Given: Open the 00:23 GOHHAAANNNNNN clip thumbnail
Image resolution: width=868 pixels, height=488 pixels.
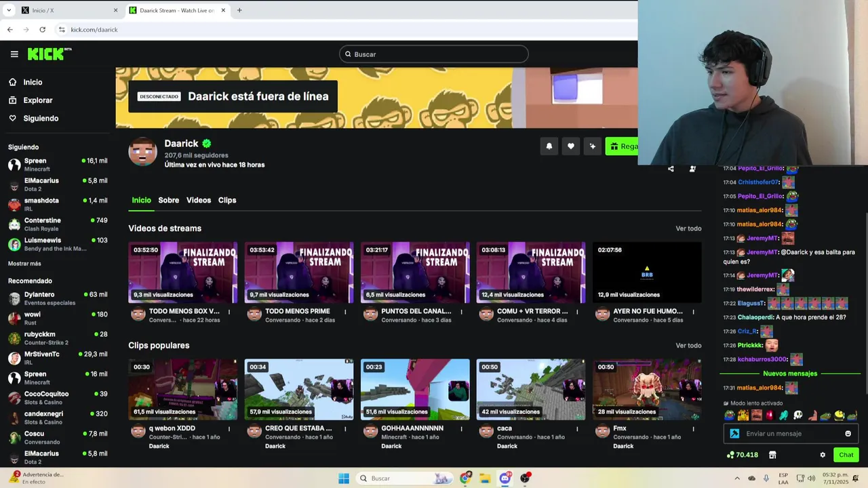Looking at the screenshot, I should [415, 390].
